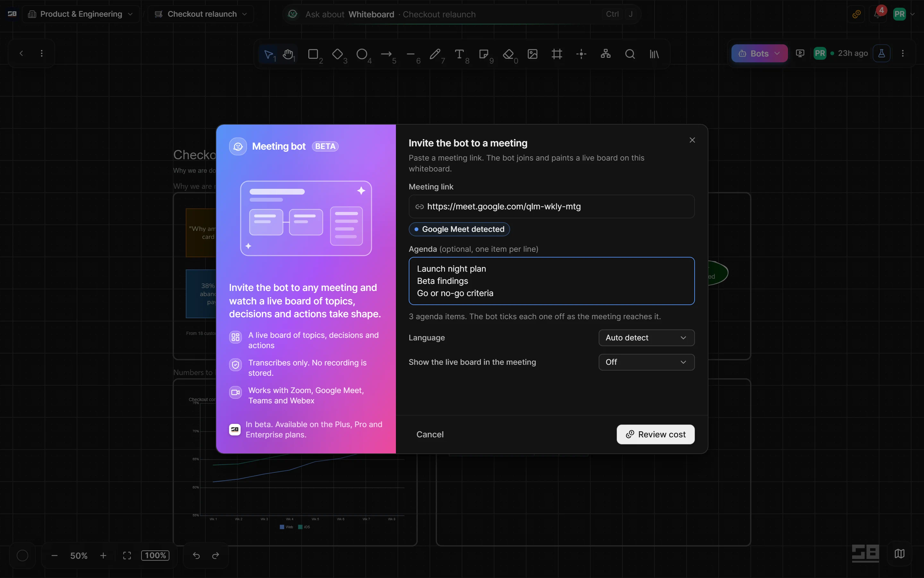Select the arrow tool

(x=386, y=54)
